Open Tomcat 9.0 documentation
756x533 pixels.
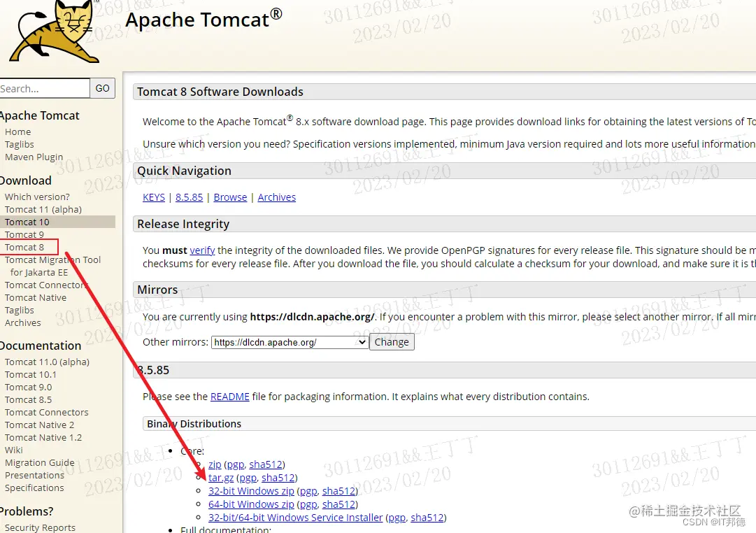pyautogui.click(x=28, y=387)
